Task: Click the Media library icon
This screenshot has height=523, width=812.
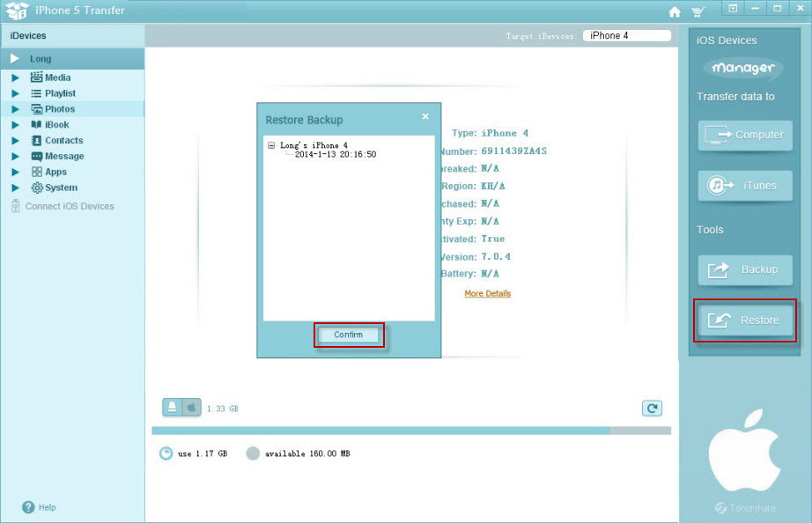Action: coord(36,77)
